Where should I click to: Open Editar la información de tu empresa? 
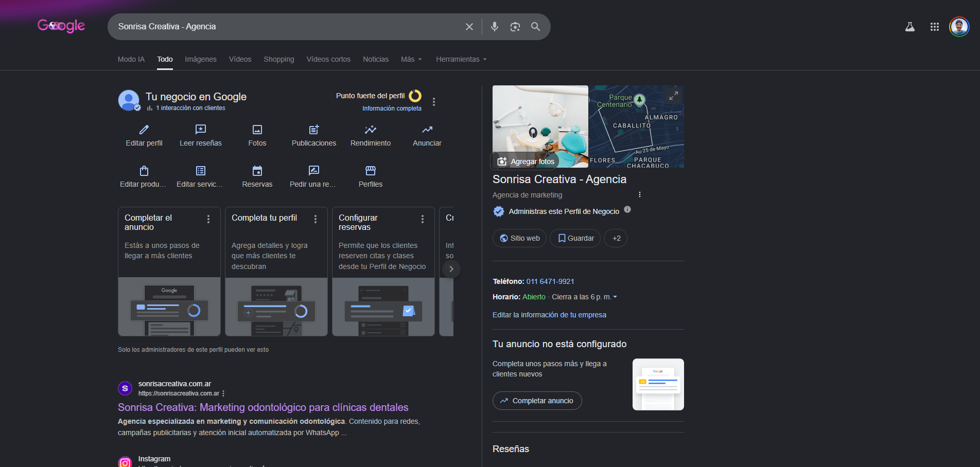pos(549,315)
